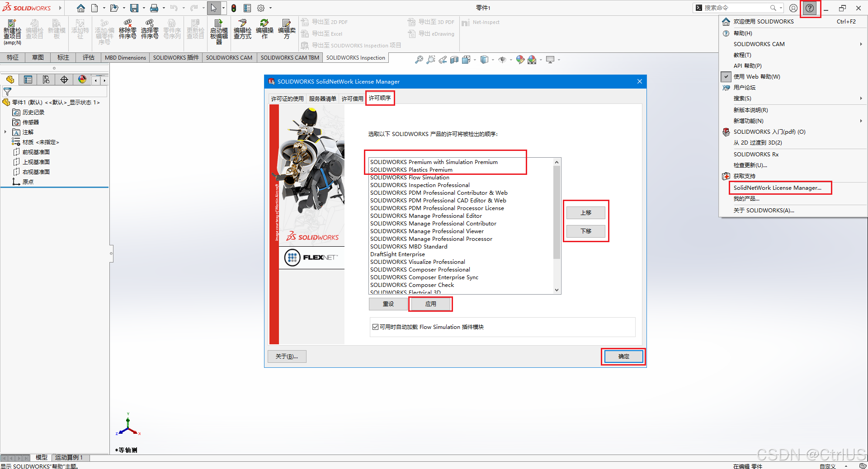Image resolution: width=868 pixels, height=469 pixels.
Task: Click the View Orientation cube icon
Action: pos(466,60)
